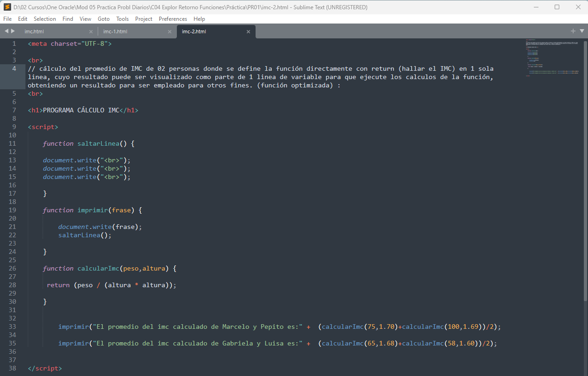
Task: Click the comment starting "// cálculo del promedio"
Action: (261, 77)
